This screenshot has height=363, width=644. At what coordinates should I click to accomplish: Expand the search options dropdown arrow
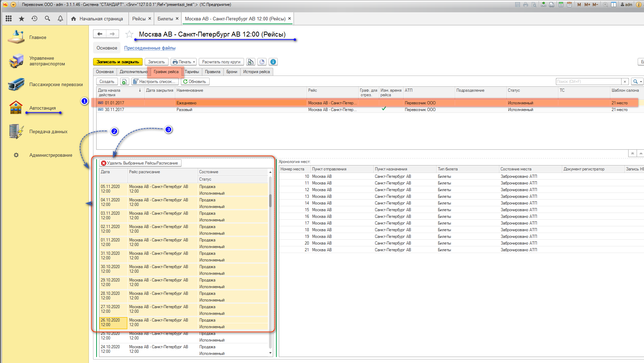point(641,82)
